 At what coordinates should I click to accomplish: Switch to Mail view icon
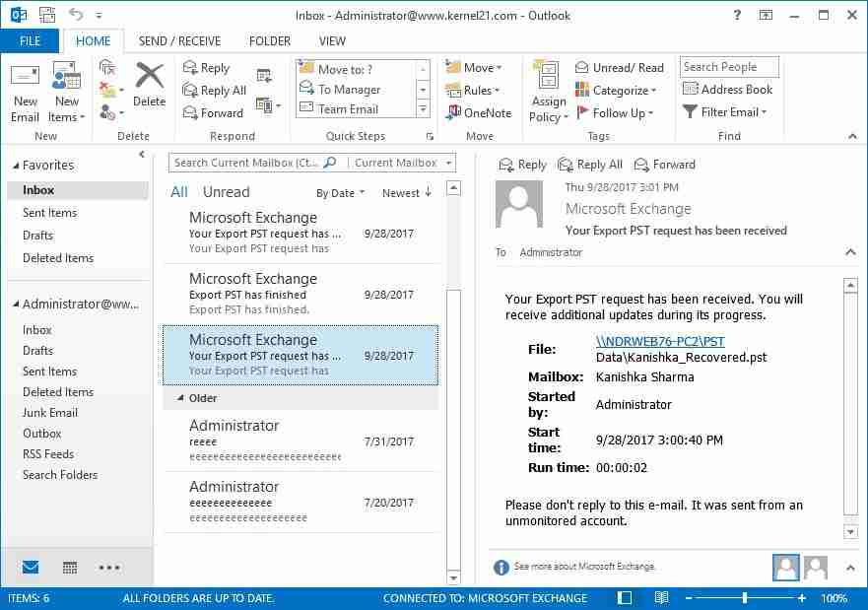coord(31,568)
